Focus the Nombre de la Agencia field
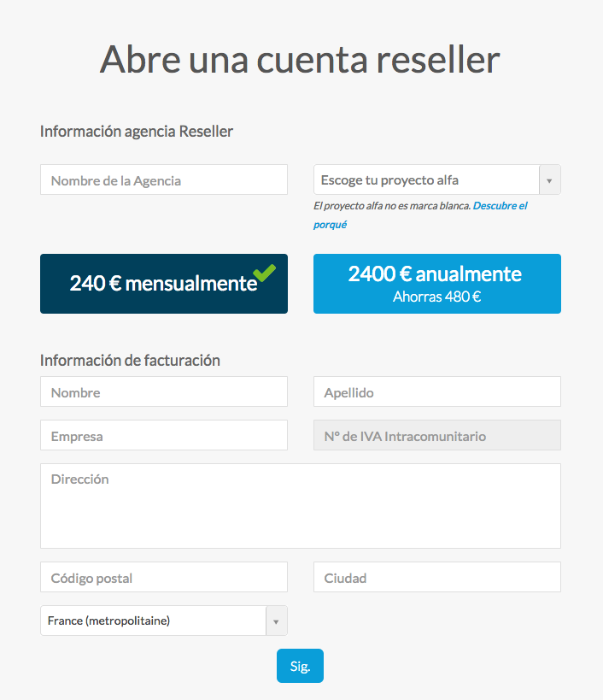The image size is (603, 700). click(x=163, y=180)
